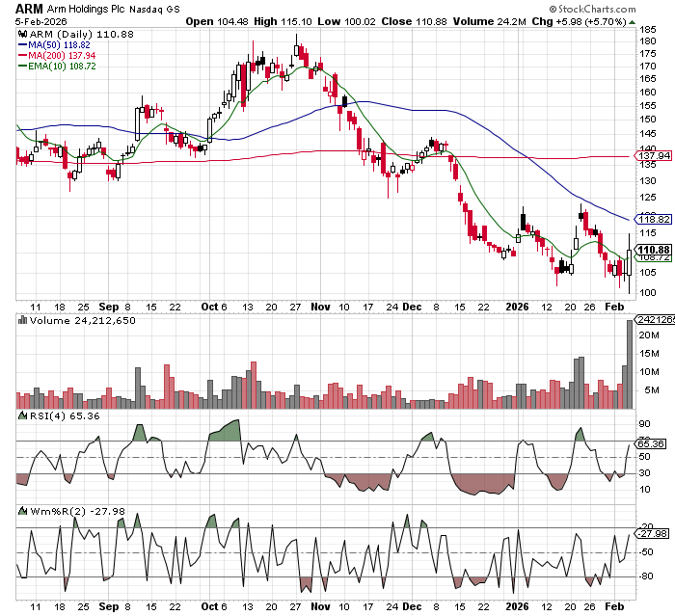Click the Nov label under price chart

pyautogui.click(x=320, y=307)
